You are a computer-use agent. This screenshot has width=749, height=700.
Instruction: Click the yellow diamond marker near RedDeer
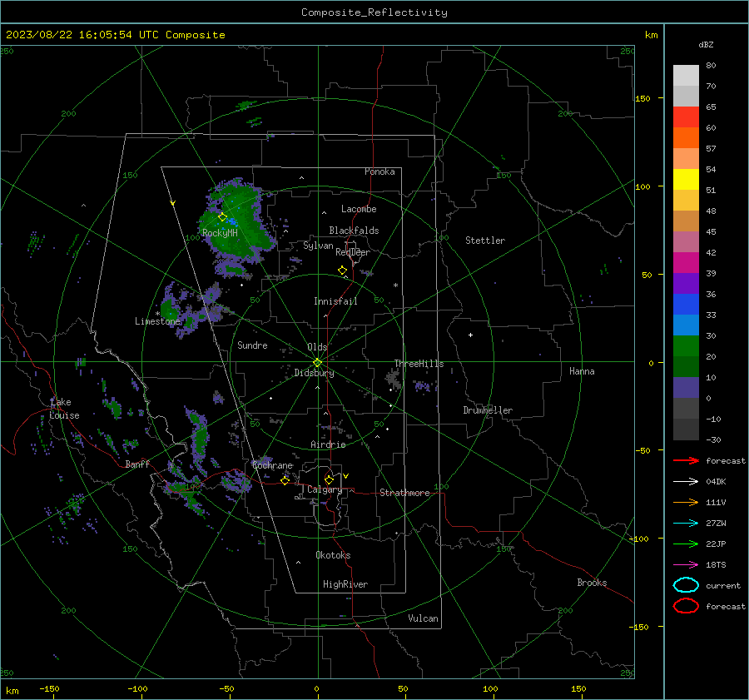pyautogui.click(x=342, y=271)
